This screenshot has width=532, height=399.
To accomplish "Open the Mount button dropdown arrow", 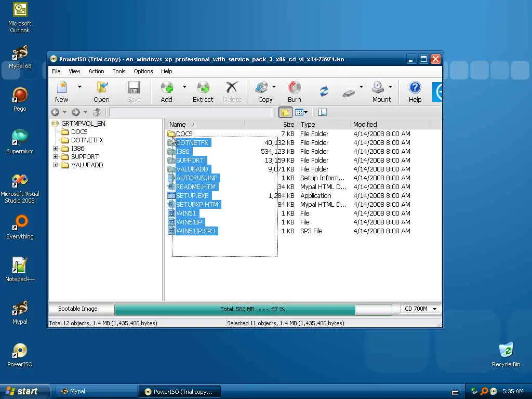I will point(391,87).
